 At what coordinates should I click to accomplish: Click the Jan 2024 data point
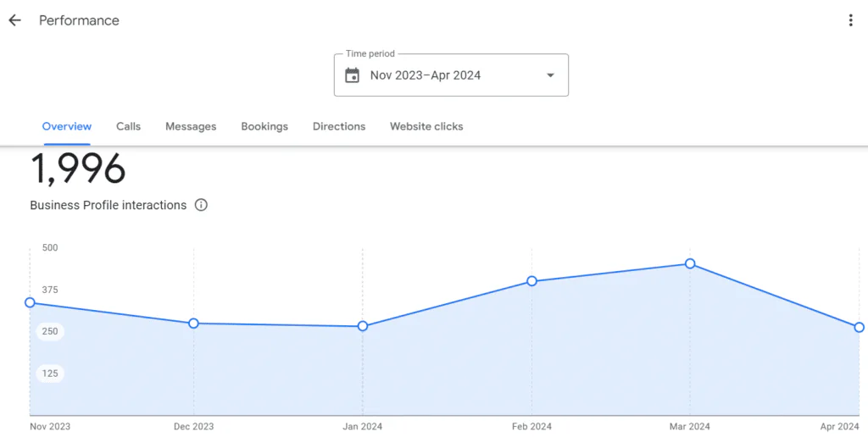click(x=363, y=326)
